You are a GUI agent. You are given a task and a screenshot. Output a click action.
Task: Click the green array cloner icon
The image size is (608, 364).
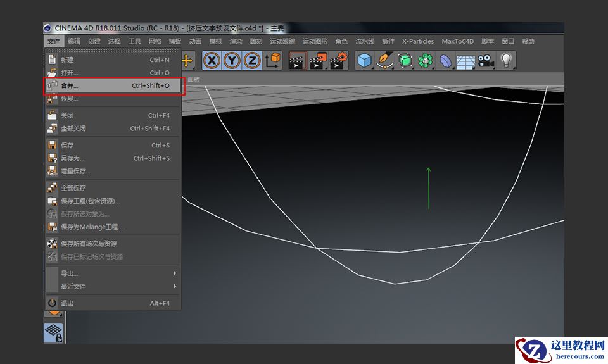[x=426, y=61]
